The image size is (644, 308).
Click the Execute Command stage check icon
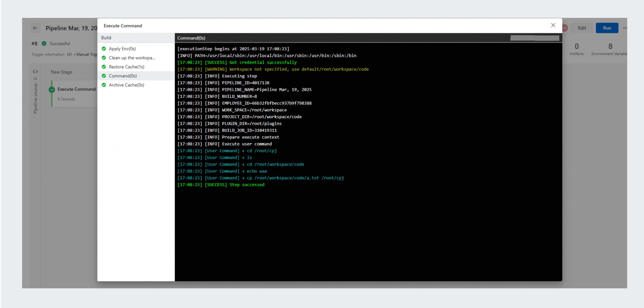(52, 90)
